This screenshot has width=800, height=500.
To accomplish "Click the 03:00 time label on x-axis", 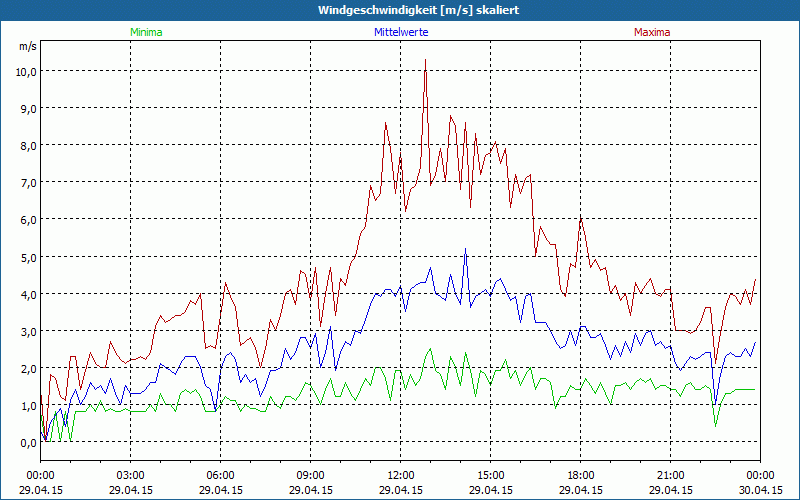I will 131,475.
